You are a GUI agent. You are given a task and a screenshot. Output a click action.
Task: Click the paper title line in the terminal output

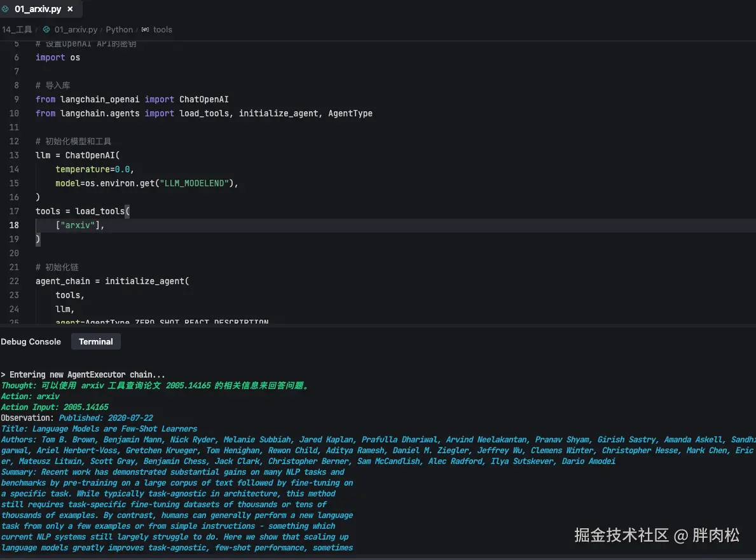click(99, 429)
